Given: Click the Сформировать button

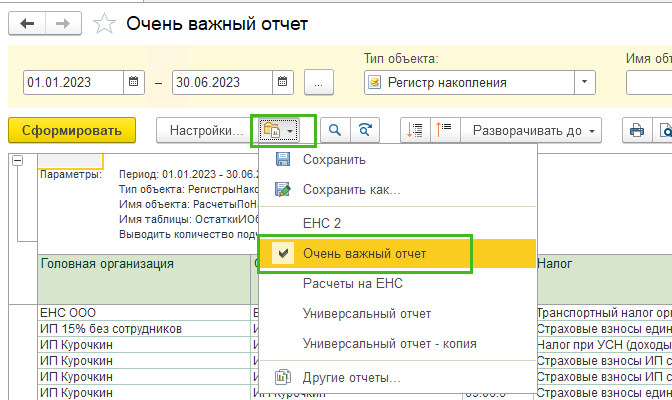Looking at the screenshot, I should [x=72, y=130].
